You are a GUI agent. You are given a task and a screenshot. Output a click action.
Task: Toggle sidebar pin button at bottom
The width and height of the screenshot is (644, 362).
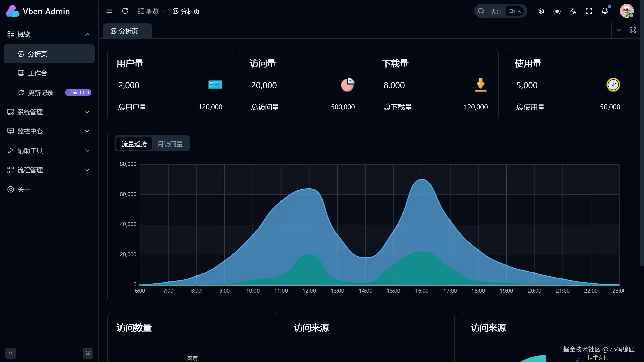click(x=88, y=353)
